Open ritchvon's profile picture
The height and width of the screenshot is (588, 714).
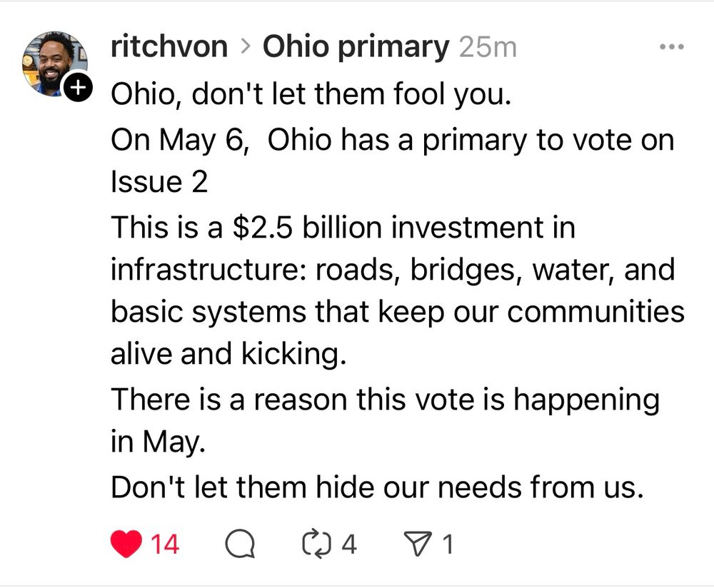point(51,63)
